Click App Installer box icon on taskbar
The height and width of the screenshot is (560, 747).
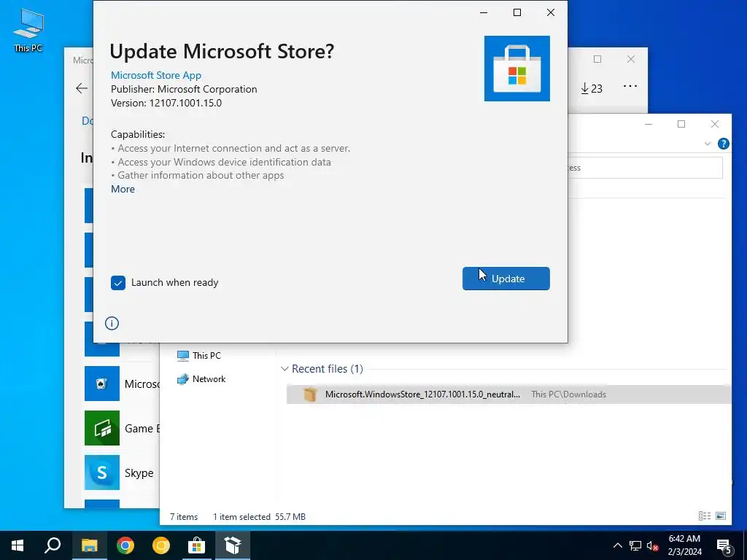click(x=233, y=545)
